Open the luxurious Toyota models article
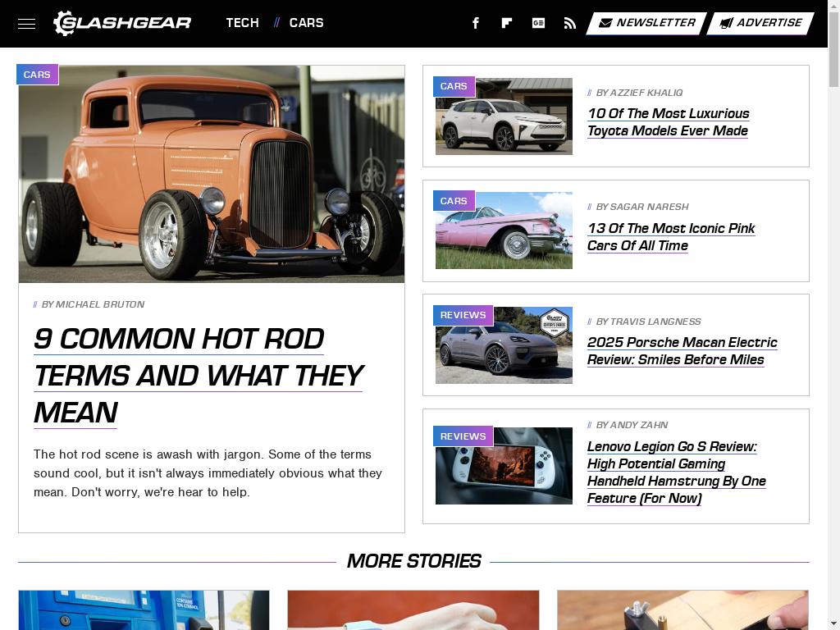Screen dimensions: 840x630 point(668,122)
